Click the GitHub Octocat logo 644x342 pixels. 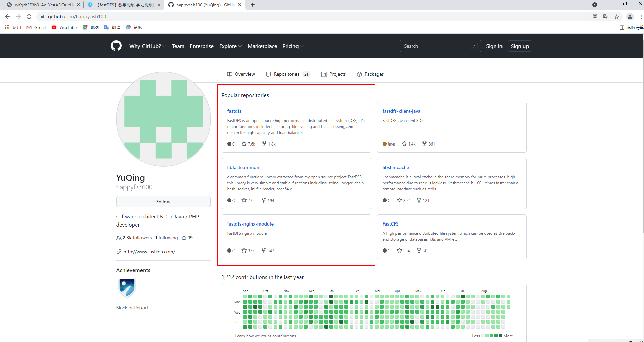116,46
